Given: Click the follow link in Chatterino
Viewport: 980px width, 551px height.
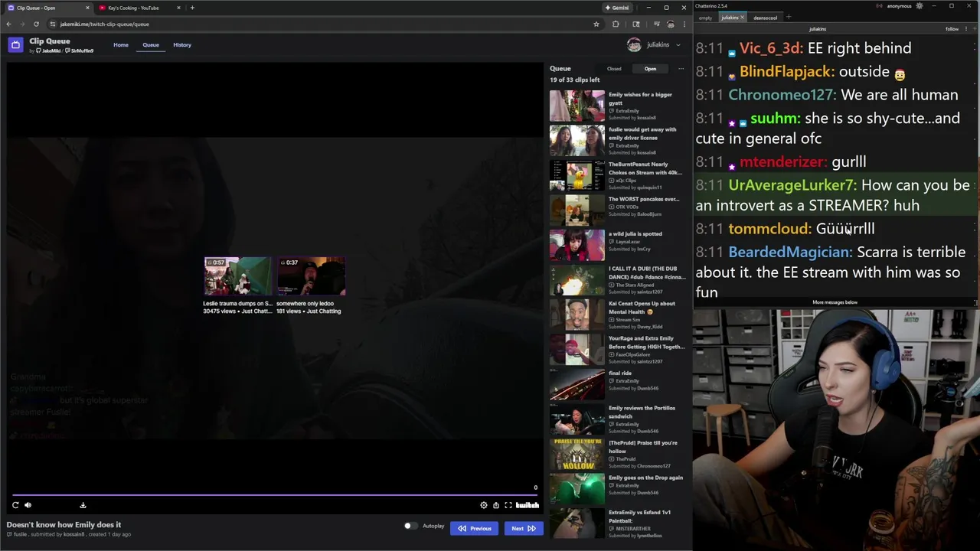Looking at the screenshot, I should 952,29.
